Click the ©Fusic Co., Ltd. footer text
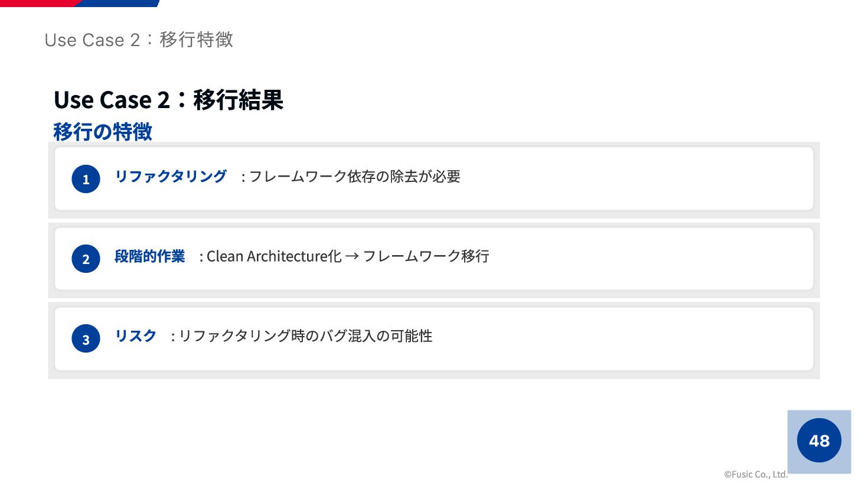 [756, 474]
